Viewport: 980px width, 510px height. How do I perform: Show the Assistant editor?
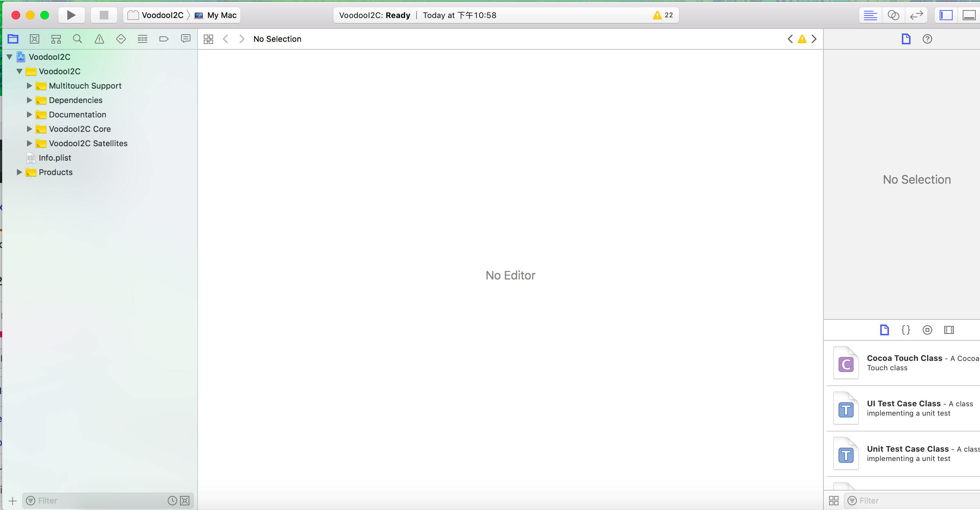coord(893,15)
